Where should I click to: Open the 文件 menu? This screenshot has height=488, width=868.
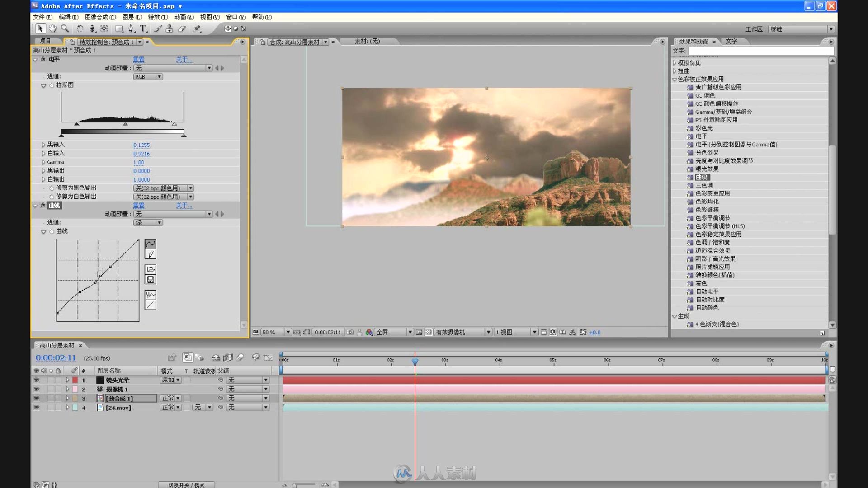coord(42,17)
